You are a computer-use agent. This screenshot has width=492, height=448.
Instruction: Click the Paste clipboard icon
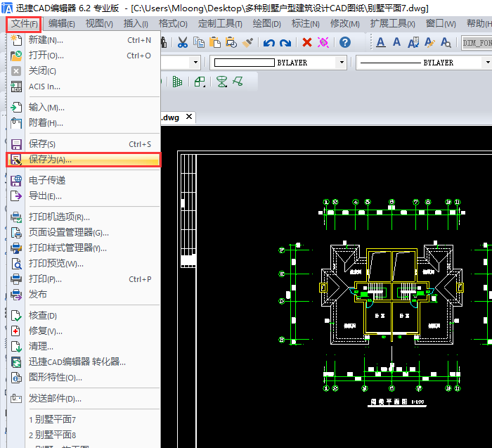[215, 42]
